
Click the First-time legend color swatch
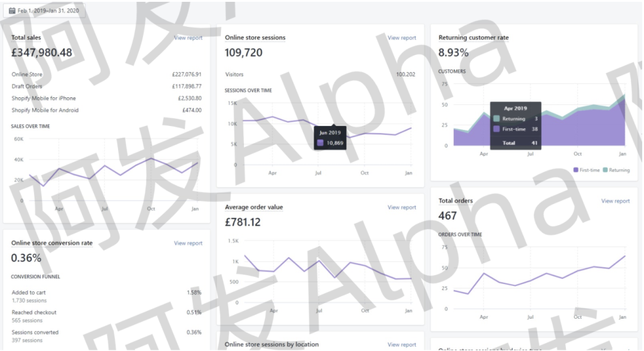[x=576, y=170]
